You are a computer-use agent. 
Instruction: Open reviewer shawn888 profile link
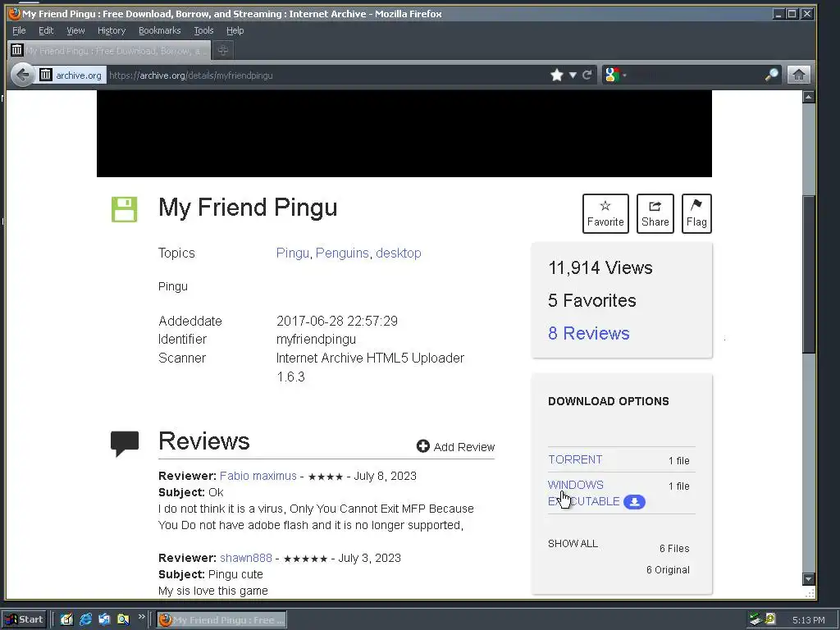(246, 558)
